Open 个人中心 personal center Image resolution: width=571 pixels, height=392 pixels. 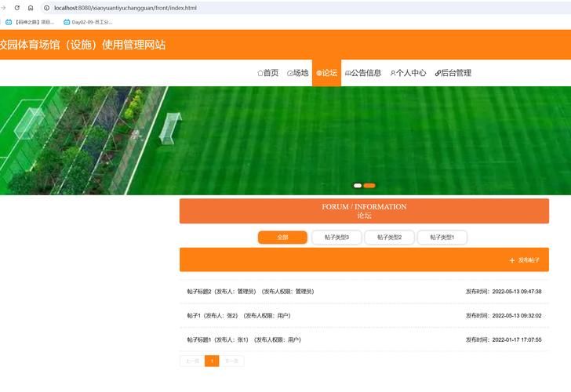click(408, 73)
